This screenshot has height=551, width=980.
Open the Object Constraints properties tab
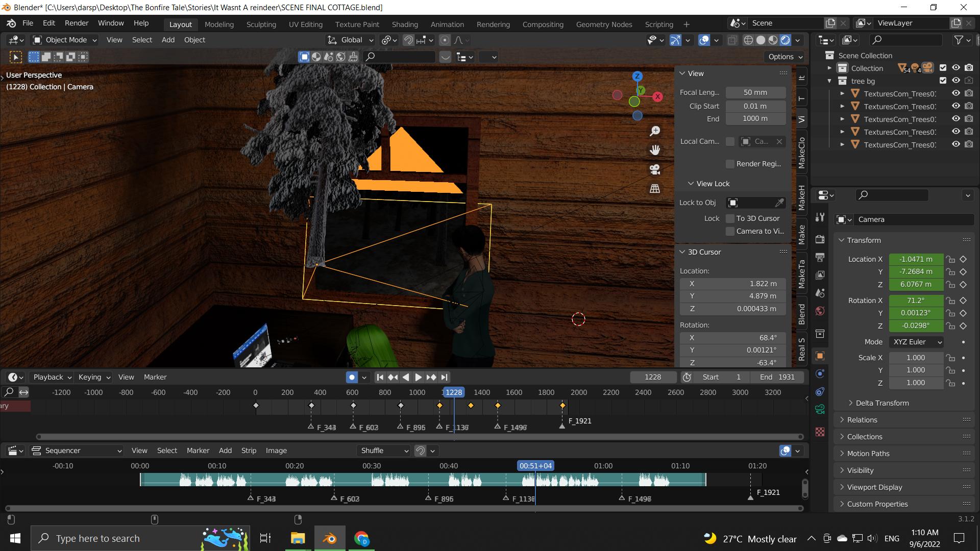coord(820,391)
